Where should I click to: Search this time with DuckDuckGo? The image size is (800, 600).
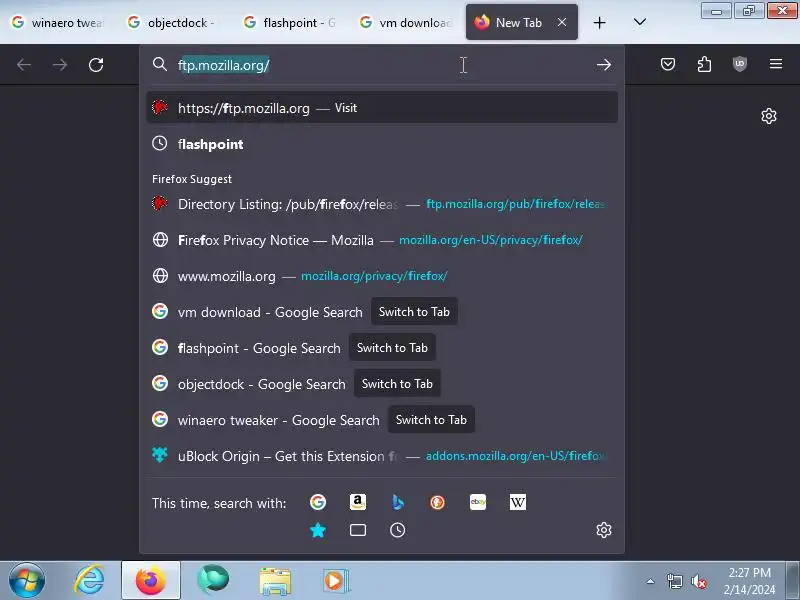pos(437,502)
